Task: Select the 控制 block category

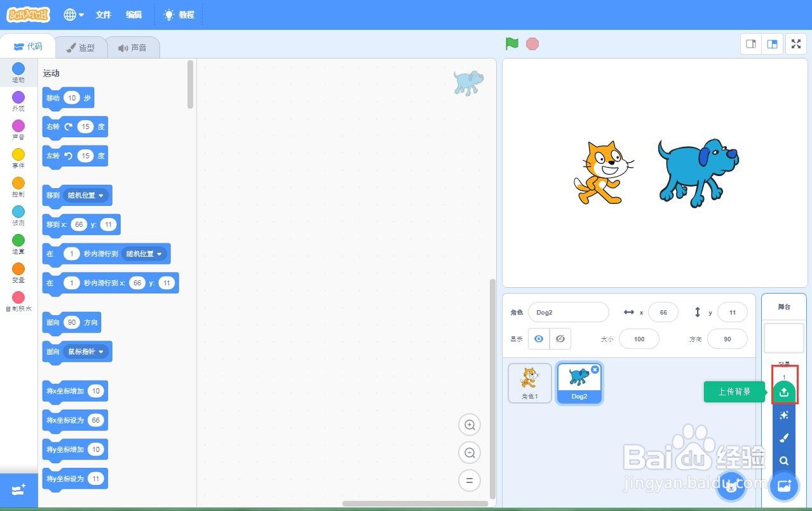Action: 18,187
